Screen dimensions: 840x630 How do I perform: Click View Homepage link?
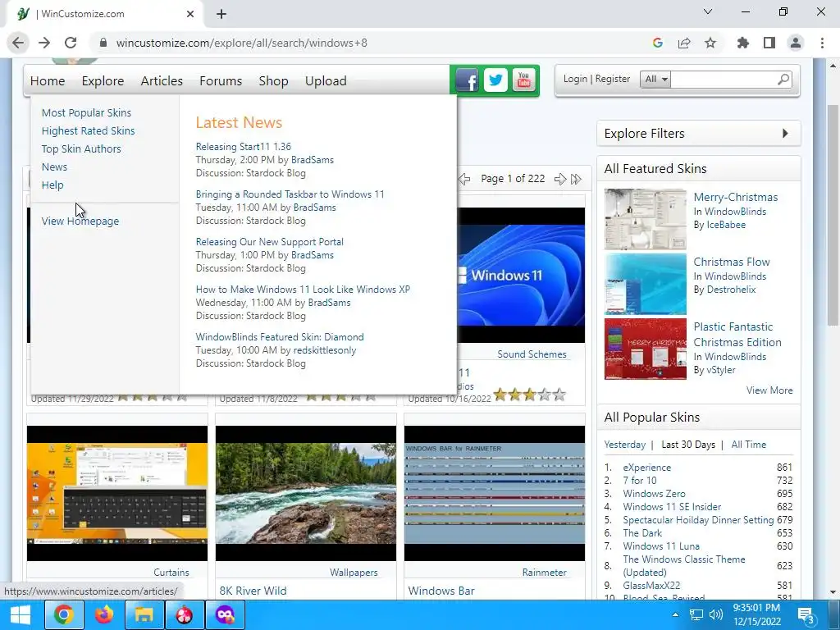pos(80,221)
